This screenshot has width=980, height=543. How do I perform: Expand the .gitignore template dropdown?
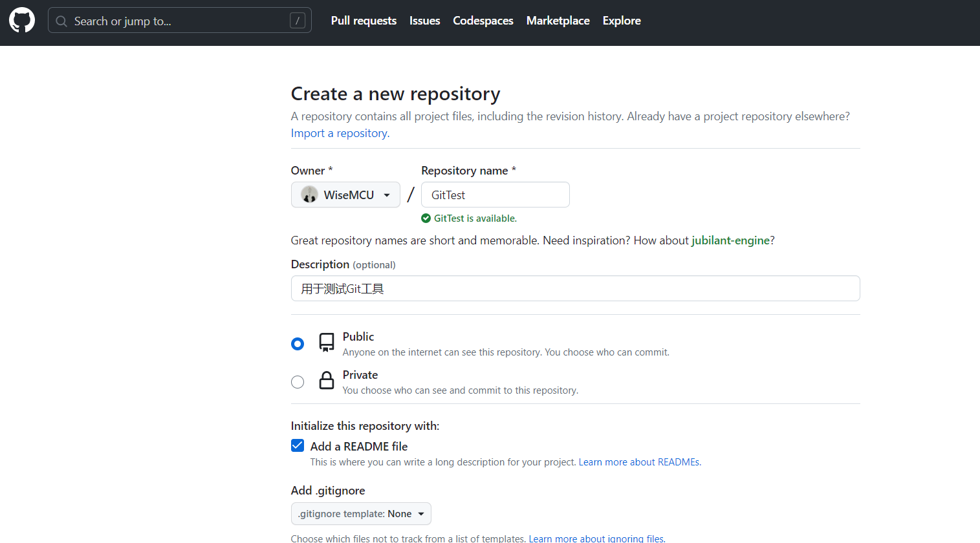(361, 514)
